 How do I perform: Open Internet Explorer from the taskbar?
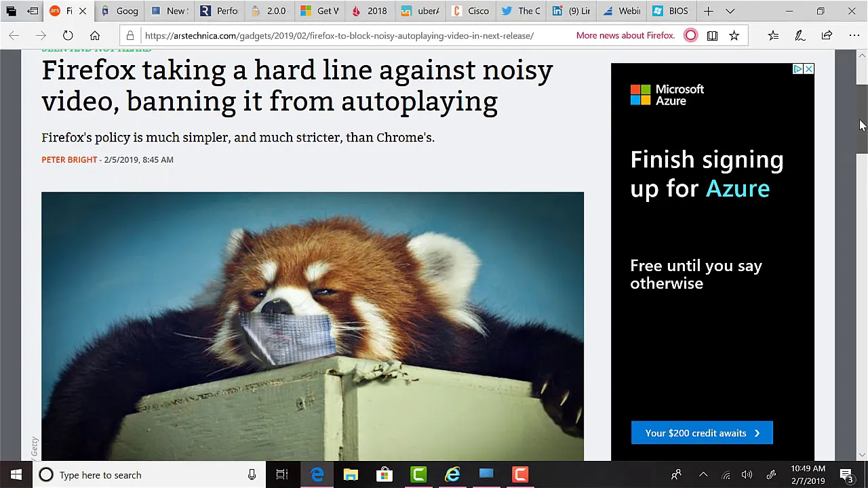[452, 474]
